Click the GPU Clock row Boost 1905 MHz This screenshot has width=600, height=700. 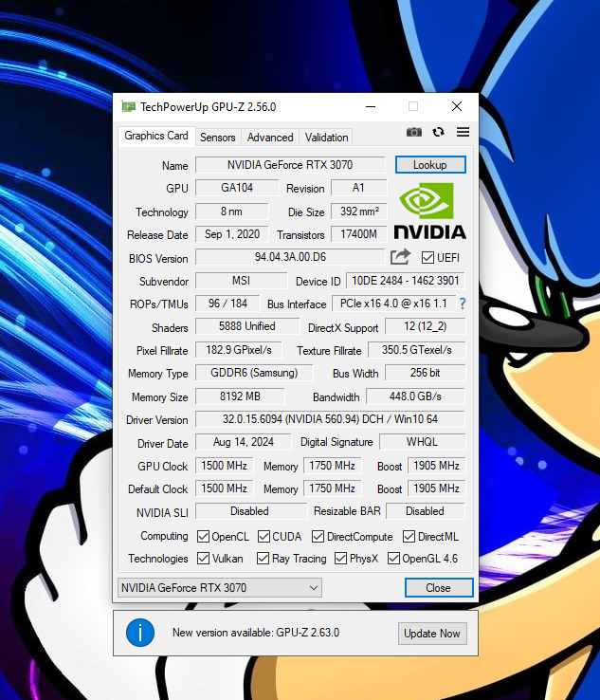pyautogui.click(x=436, y=466)
